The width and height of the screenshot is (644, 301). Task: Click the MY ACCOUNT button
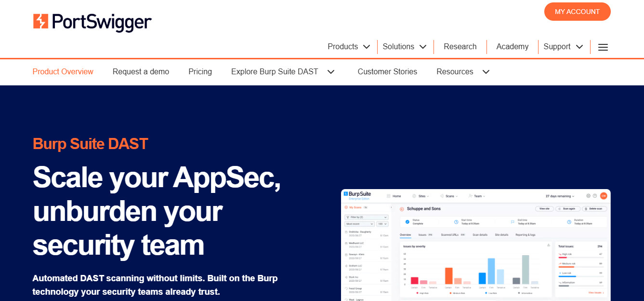click(577, 12)
